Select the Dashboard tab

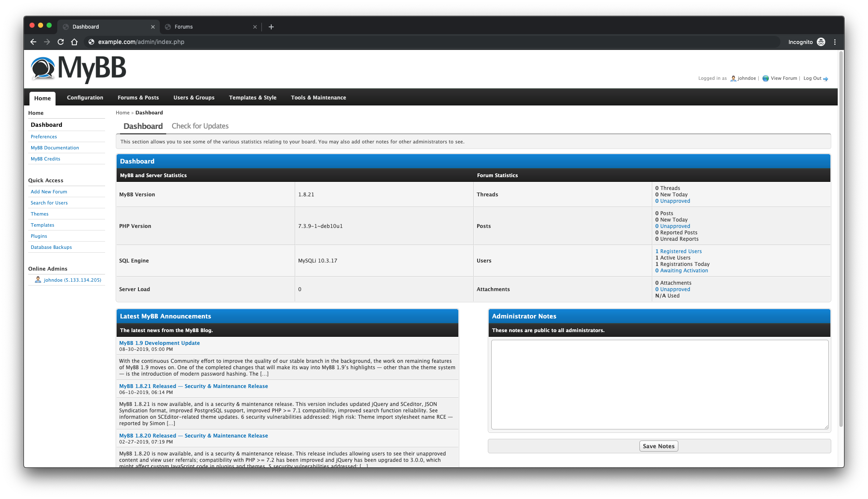pos(143,125)
